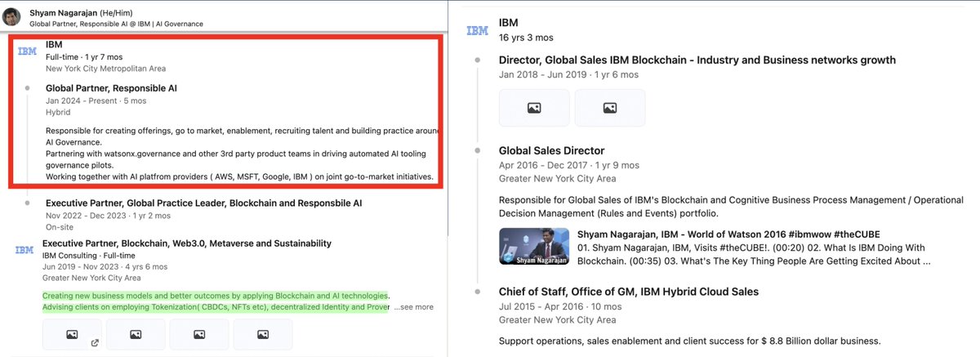Open the media thumbnail with the external link icon
The image size is (980, 357).
(72, 334)
